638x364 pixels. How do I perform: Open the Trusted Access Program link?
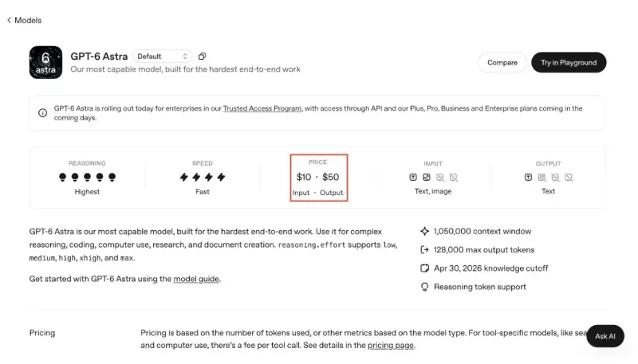click(x=262, y=108)
